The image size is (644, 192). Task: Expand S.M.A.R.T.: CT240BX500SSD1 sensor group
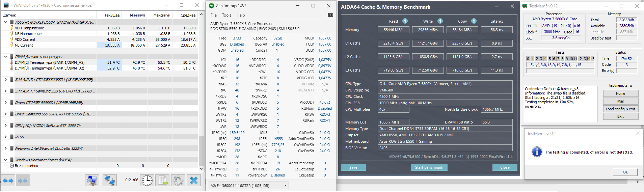5,80
